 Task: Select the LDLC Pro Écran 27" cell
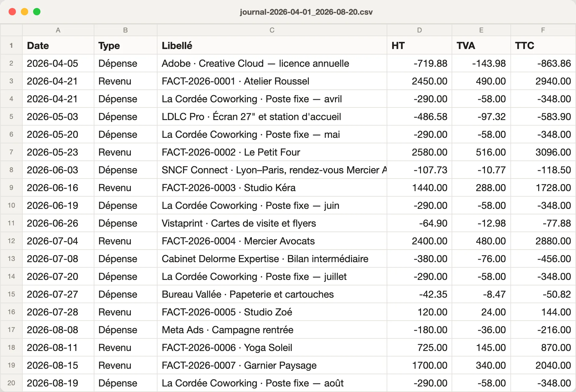272,117
